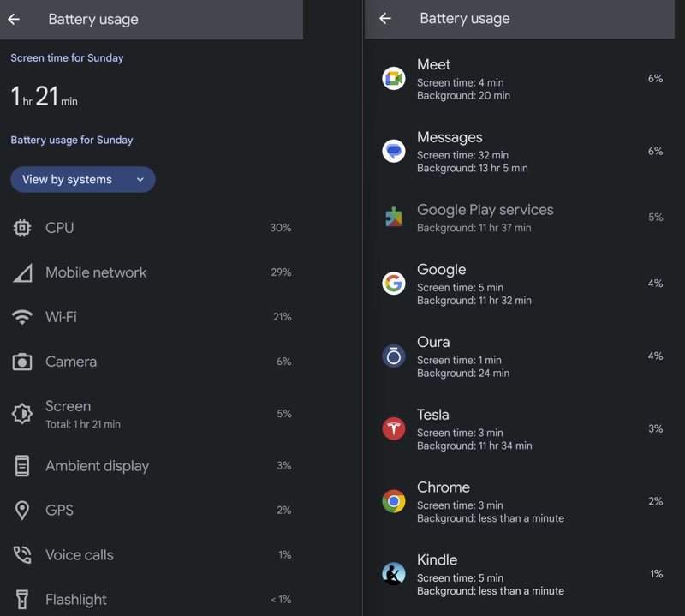Tap the 1 hr 21 min screen time value
The width and height of the screenshot is (685, 616).
[x=45, y=97]
